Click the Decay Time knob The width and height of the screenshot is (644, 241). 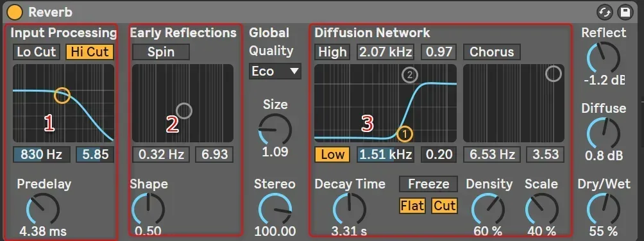349,210
